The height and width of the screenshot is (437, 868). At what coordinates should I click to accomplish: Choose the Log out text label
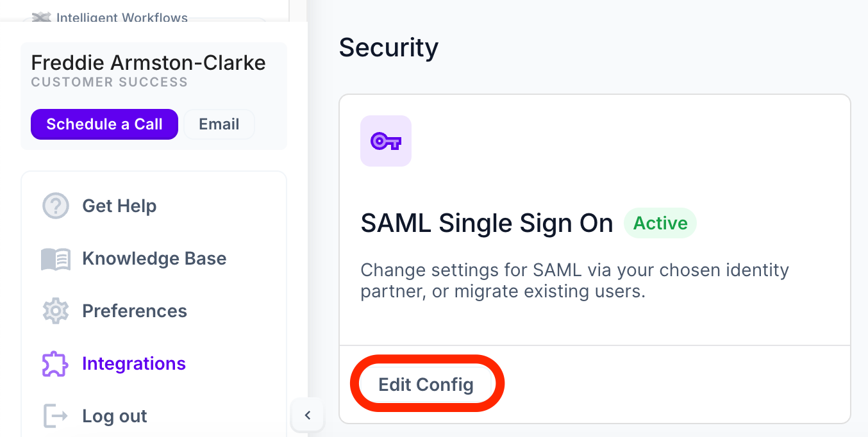(115, 416)
